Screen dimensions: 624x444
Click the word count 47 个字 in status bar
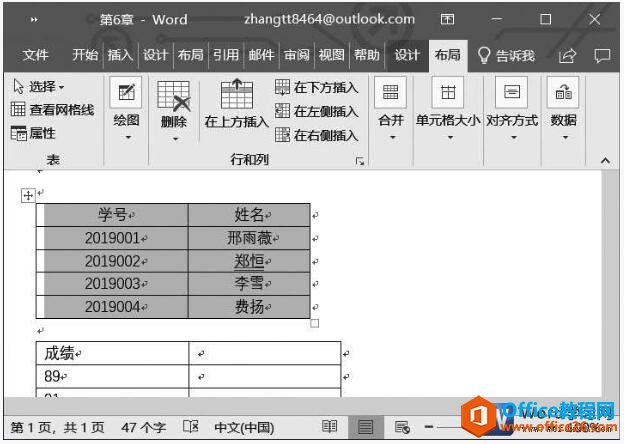[143, 427]
